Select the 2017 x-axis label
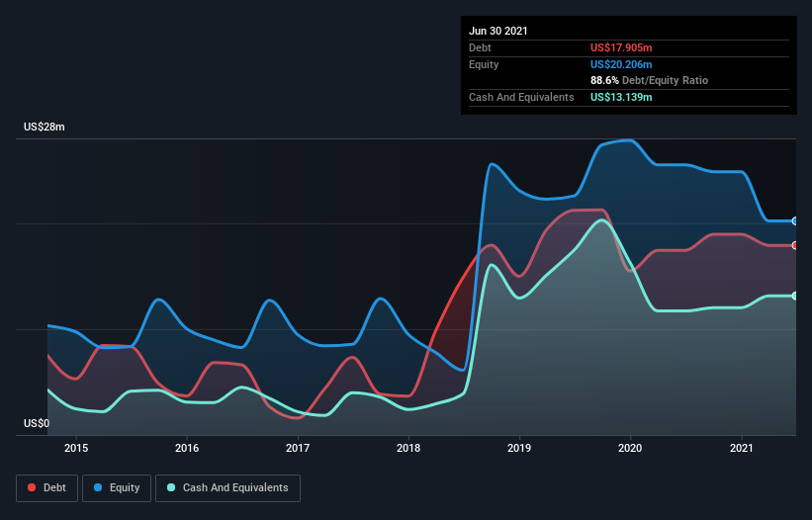This screenshot has width=812, height=520. [x=298, y=448]
